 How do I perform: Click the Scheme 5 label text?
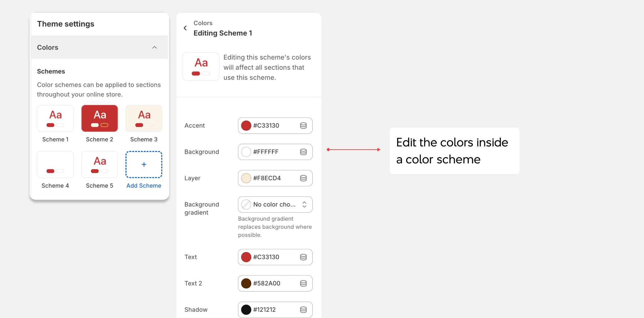(x=100, y=186)
